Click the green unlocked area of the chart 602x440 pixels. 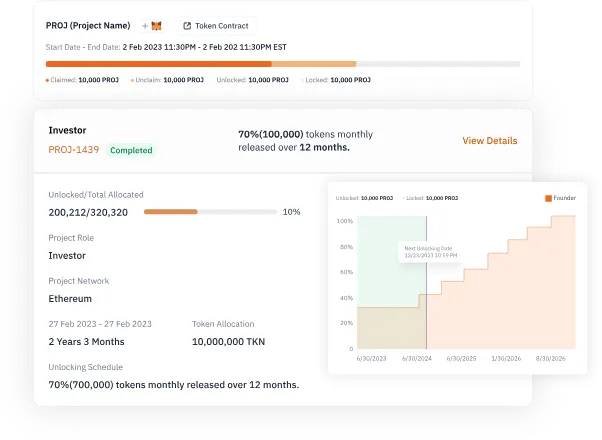point(388,259)
